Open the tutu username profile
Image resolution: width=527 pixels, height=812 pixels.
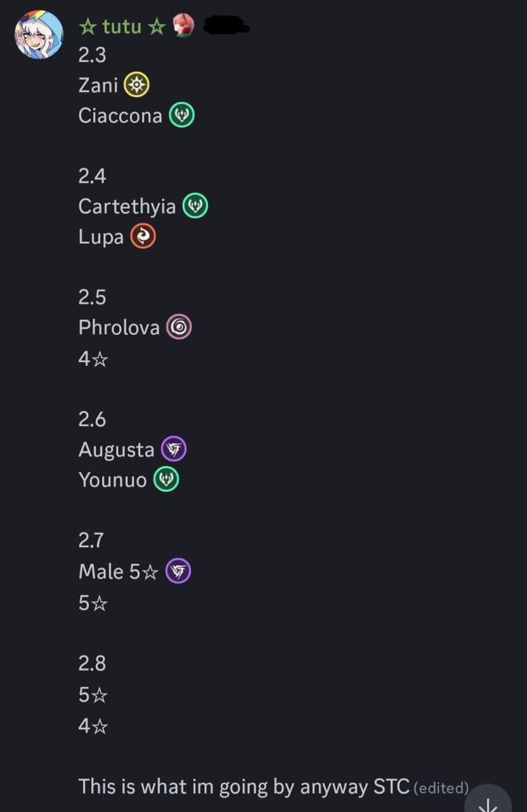pos(122,26)
